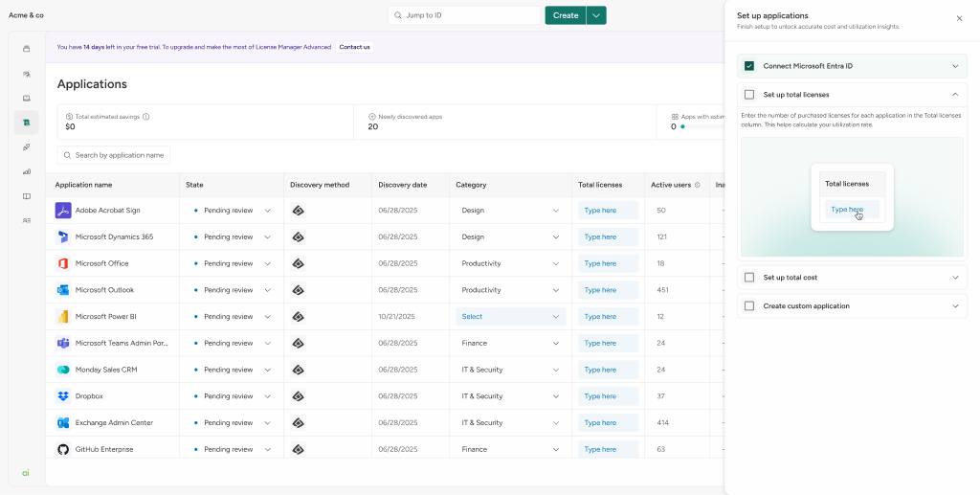Uncheck the Connect Microsoft Entra ID checkbox
The width and height of the screenshot is (980, 495).
coord(749,66)
